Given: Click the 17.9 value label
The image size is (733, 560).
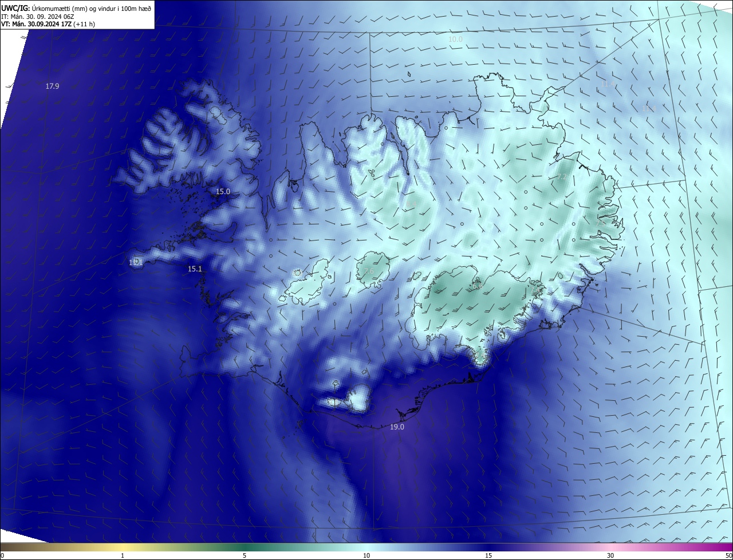Looking at the screenshot, I should click(x=52, y=86).
